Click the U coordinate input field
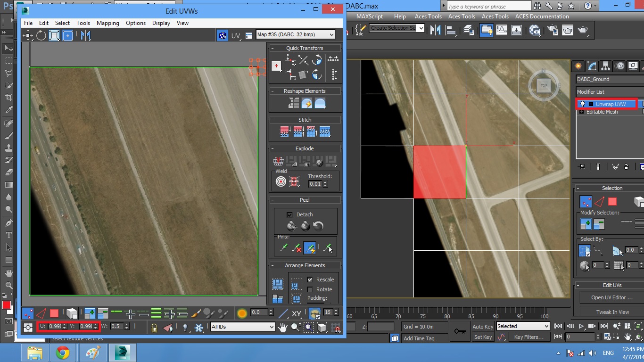This screenshot has height=362, width=644. (x=55, y=326)
